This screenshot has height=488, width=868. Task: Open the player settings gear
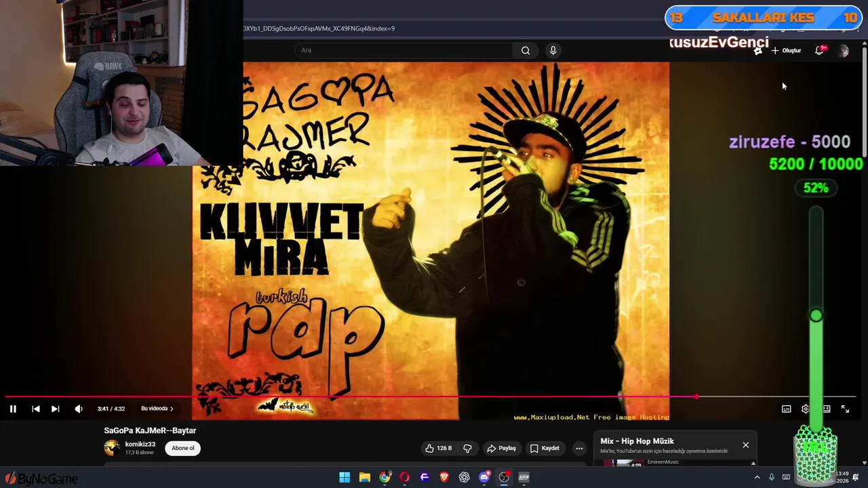pyautogui.click(x=806, y=409)
